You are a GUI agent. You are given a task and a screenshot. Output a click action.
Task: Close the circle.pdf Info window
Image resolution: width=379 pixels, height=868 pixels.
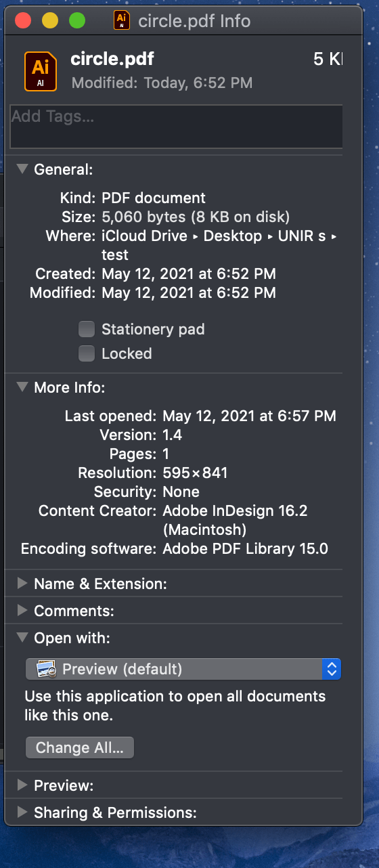(24, 20)
